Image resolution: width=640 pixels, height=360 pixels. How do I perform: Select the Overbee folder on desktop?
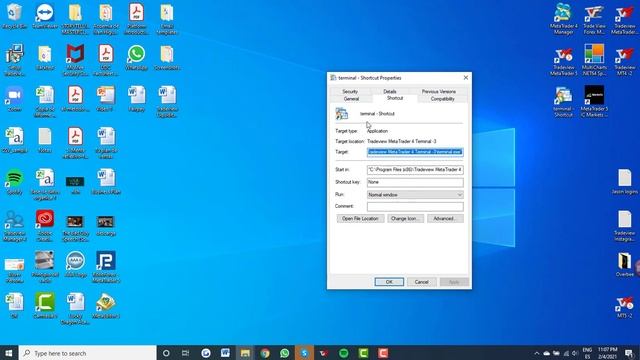[x=624, y=265]
